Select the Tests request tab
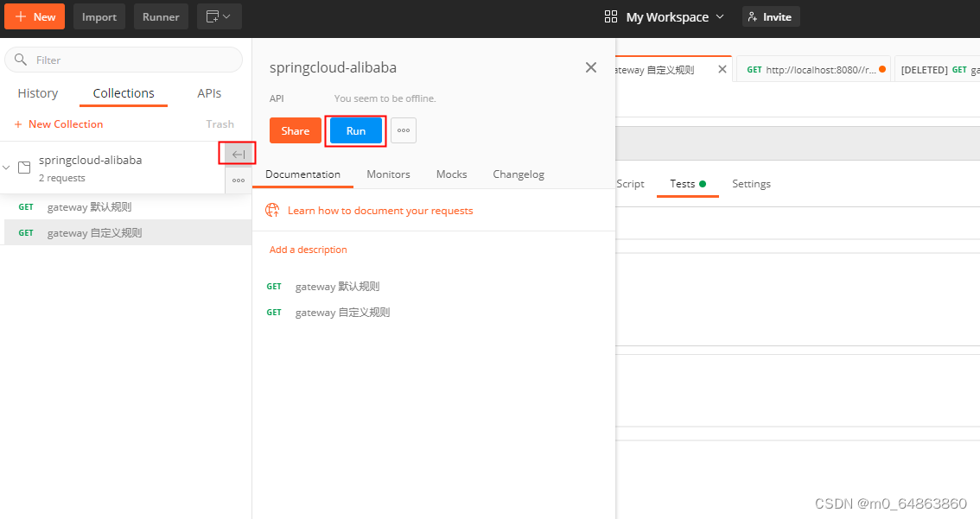980x519 pixels. [x=688, y=184]
